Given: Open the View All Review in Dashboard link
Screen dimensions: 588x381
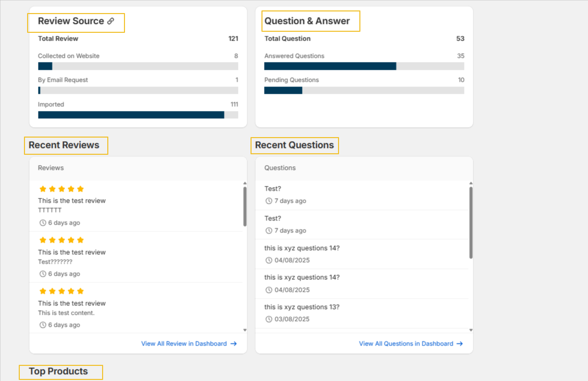Looking at the screenshot, I should point(184,344).
